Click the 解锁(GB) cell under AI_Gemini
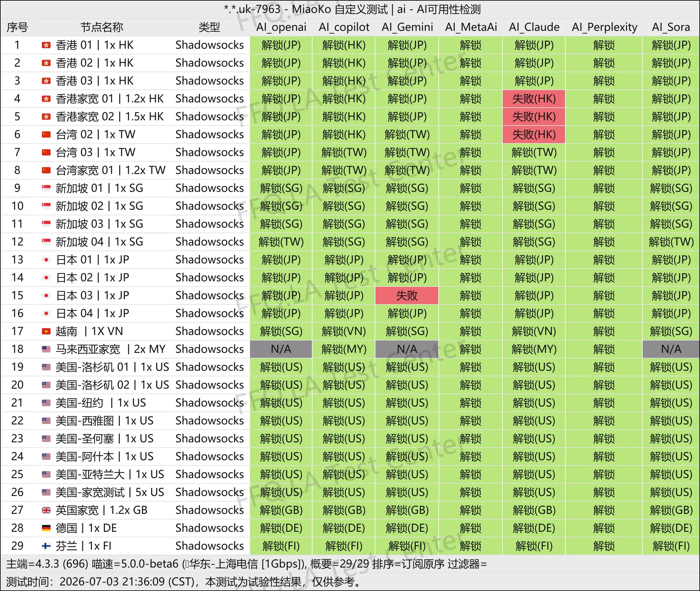This screenshot has width=700, height=591. click(407, 510)
